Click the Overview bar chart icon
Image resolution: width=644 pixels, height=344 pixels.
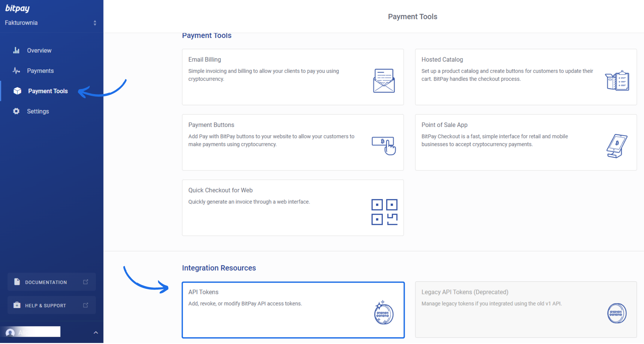pyautogui.click(x=16, y=50)
